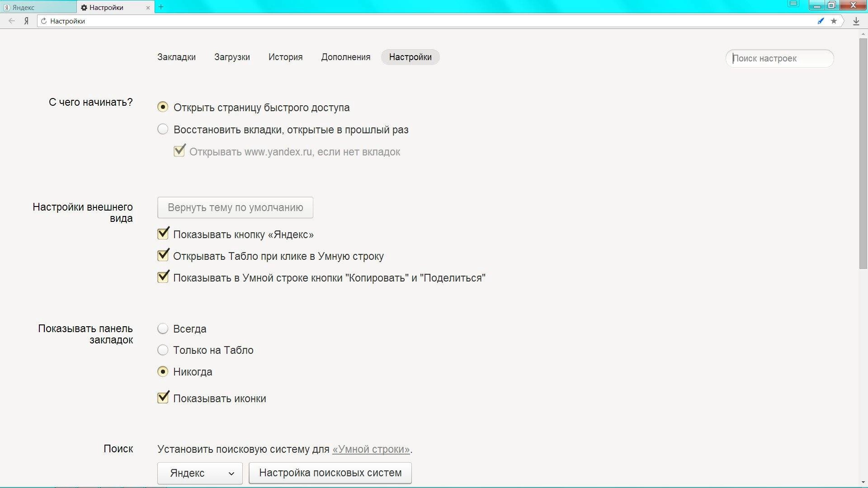Toggle Открывать www.yandex.ru, если нет вкладок

pos(179,150)
